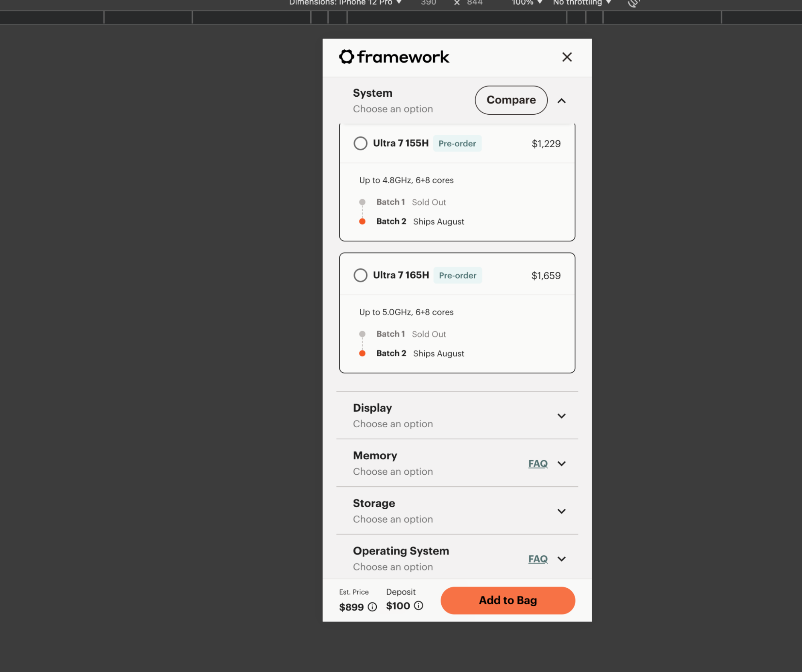Viewport: 802px width, 672px height.
Task: Click the Compare button
Action: pos(511,100)
